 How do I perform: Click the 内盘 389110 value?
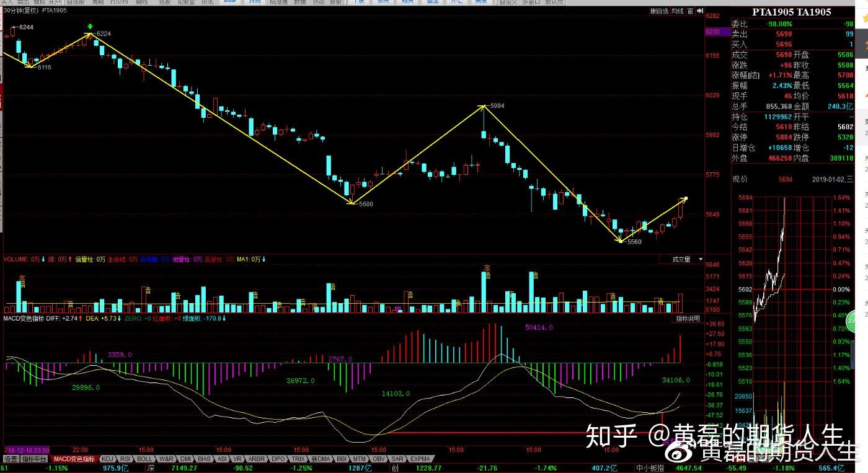click(841, 158)
